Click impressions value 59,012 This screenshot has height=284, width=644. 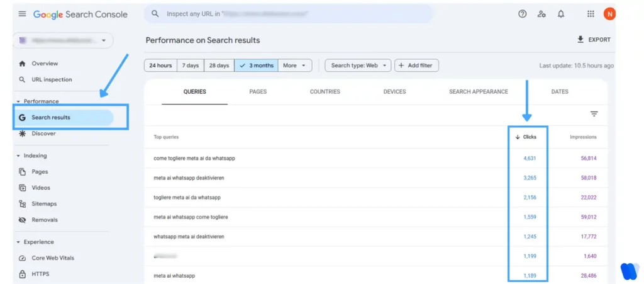(589, 217)
